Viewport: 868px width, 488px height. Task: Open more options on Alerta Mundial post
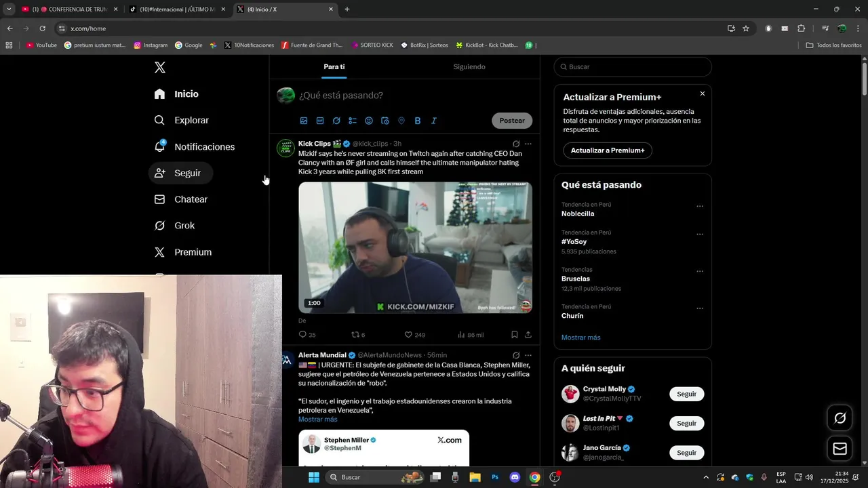click(528, 355)
